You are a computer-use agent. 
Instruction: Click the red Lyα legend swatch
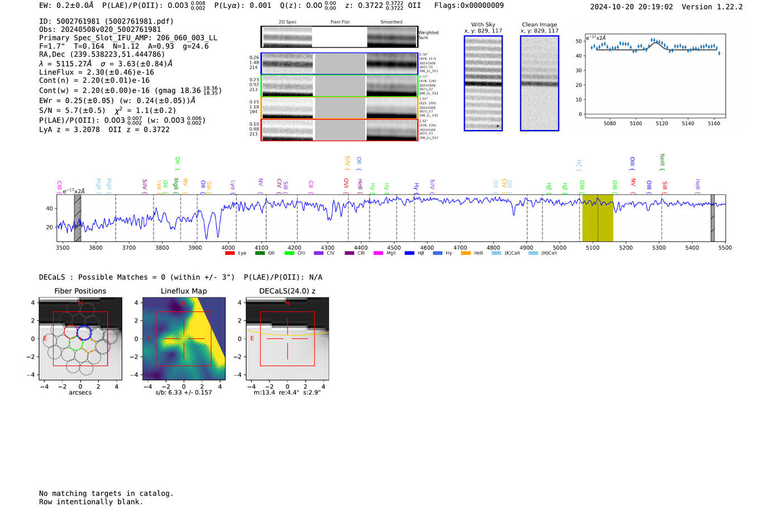point(230,253)
